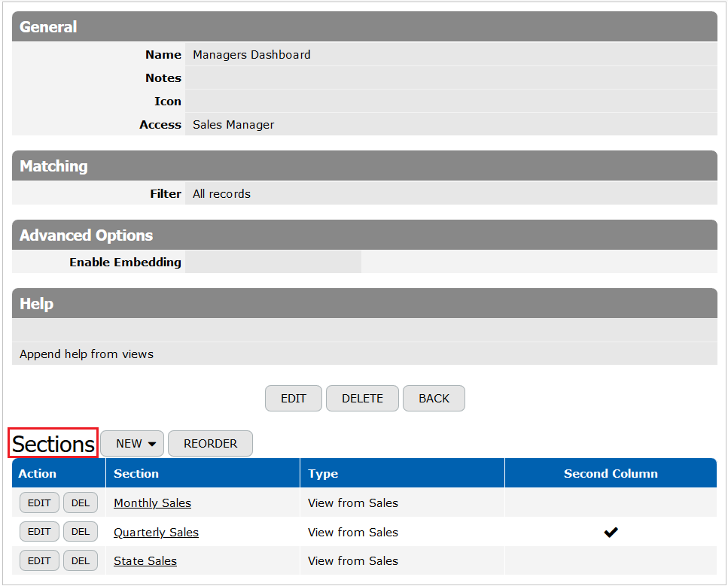Delete the Monthly Sales section

click(x=81, y=503)
